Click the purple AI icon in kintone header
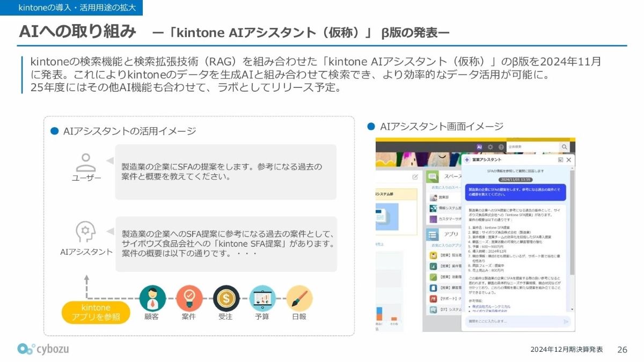Image resolution: width=644 pixels, height=362 pixels. 479,147
